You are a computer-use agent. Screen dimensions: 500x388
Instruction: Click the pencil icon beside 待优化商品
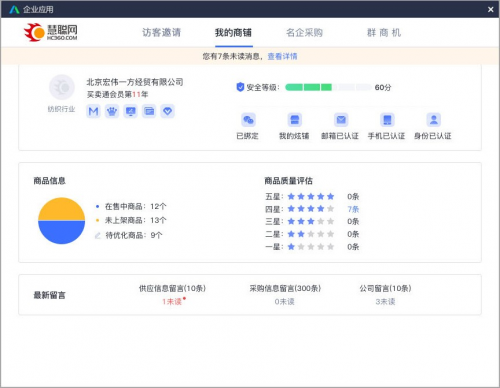[98, 236]
